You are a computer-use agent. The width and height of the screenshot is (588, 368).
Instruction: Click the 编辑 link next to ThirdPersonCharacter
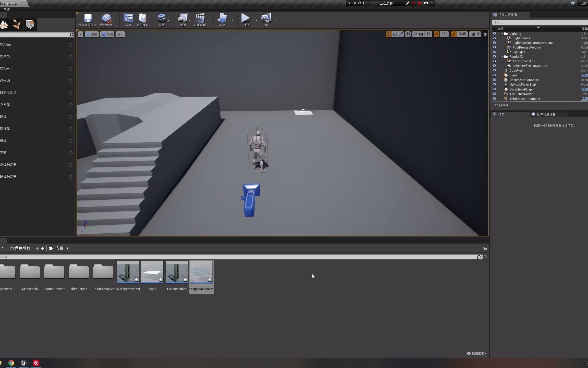(585, 99)
